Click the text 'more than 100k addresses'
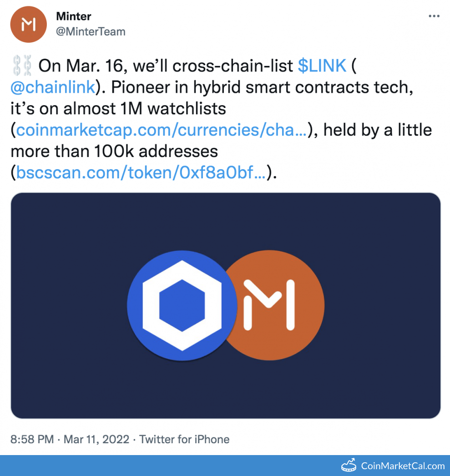This screenshot has width=450, height=476. [x=114, y=152]
